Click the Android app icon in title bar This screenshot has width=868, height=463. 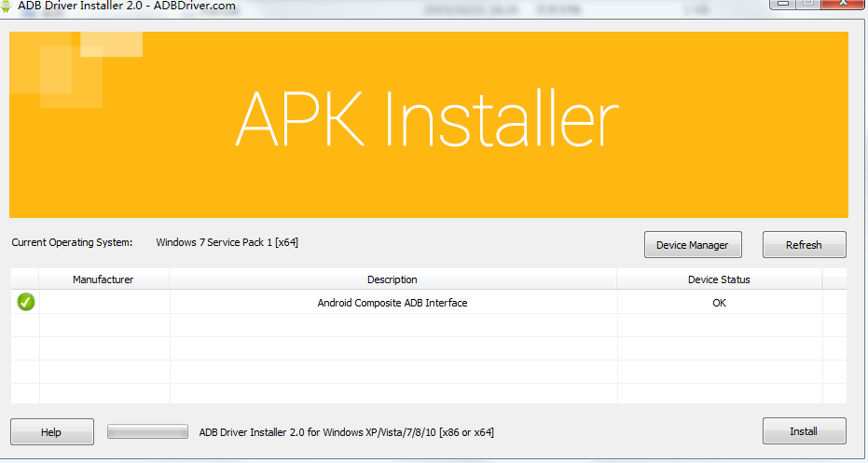click(7, 7)
